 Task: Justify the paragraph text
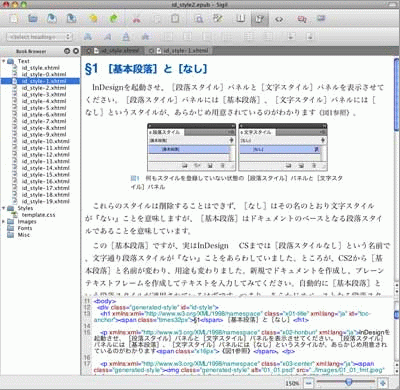pyautogui.click(x=227, y=37)
